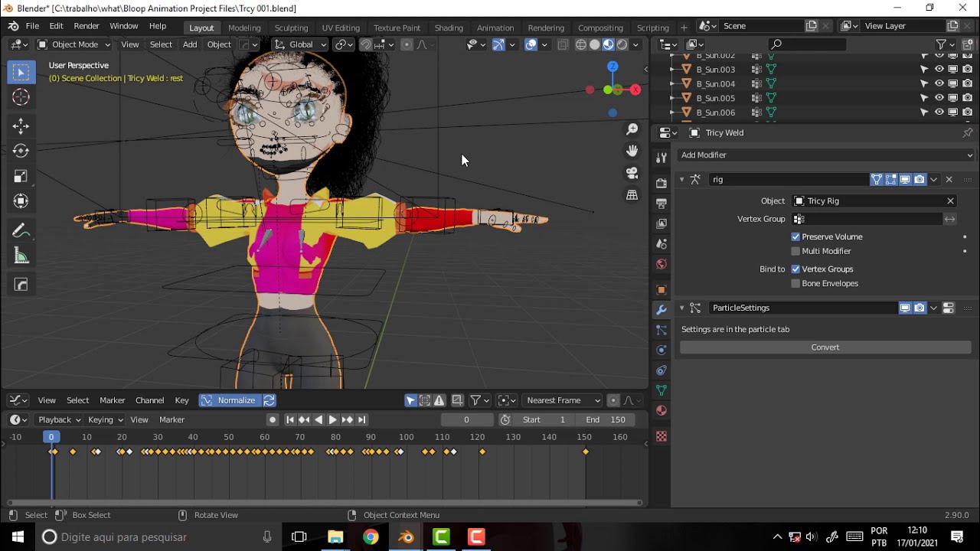Image resolution: width=980 pixels, height=551 pixels.
Task: Open the Object Mode dropdown
Action: 73,44
